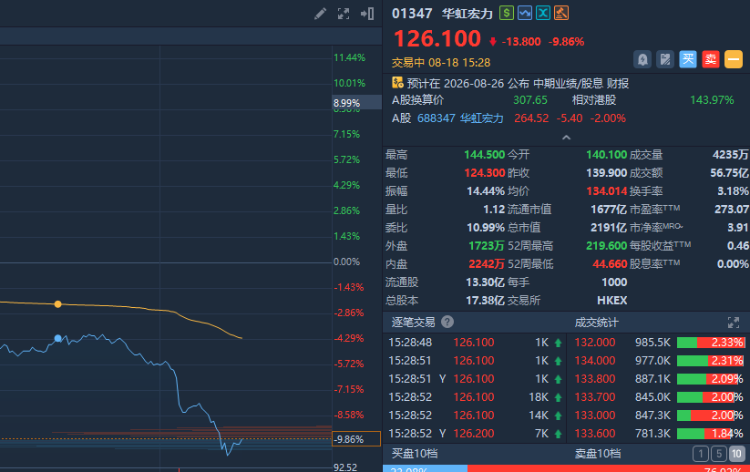The image size is (750, 472).
Task: Open price alert bell icon
Action: (x=642, y=59)
